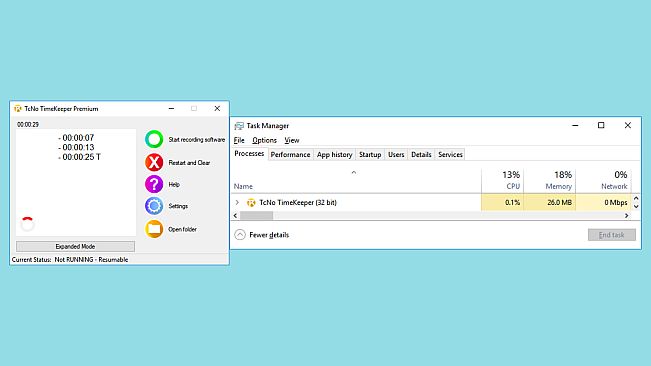This screenshot has width=651, height=366.
Task: Open the View menu in Task Manager
Action: (x=292, y=140)
